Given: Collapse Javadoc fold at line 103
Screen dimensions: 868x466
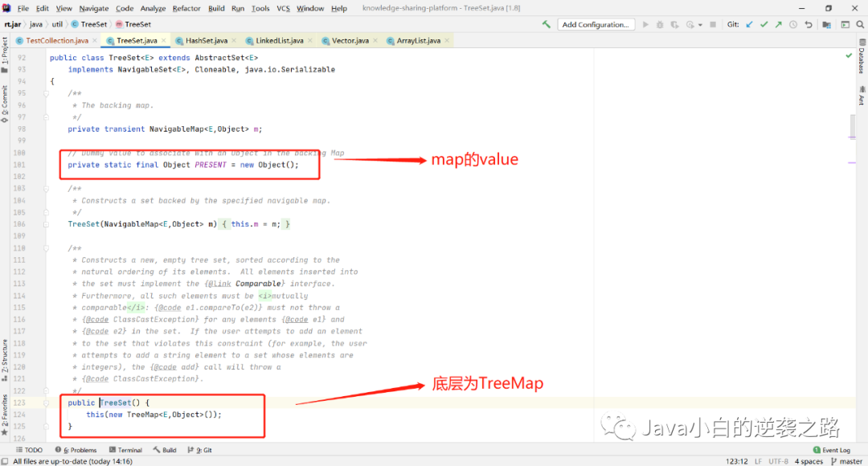Looking at the screenshot, I should 47,189.
